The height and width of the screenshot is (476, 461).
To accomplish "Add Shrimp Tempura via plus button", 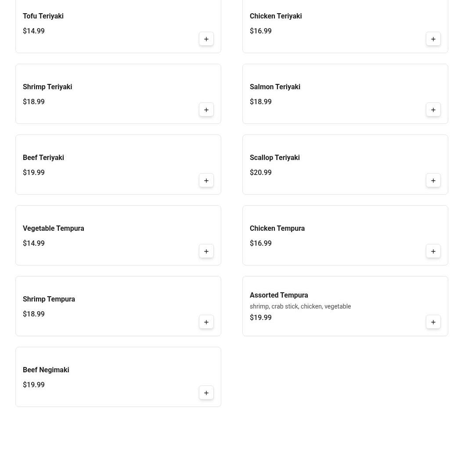I will pos(206,322).
